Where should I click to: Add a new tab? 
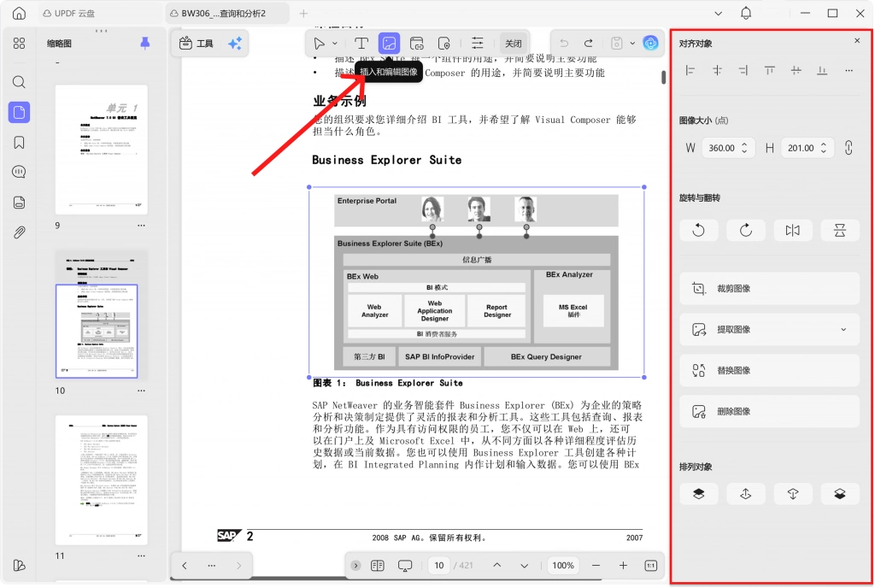(303, 14)
